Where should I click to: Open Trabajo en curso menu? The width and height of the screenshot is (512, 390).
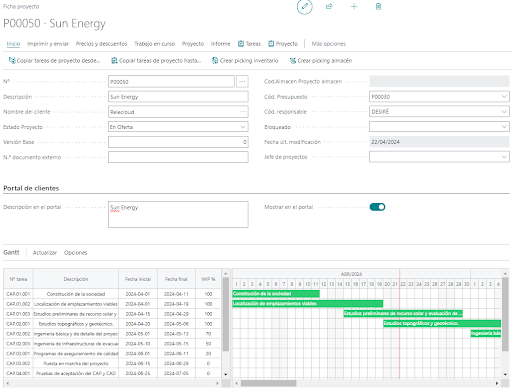pos(154,44)
